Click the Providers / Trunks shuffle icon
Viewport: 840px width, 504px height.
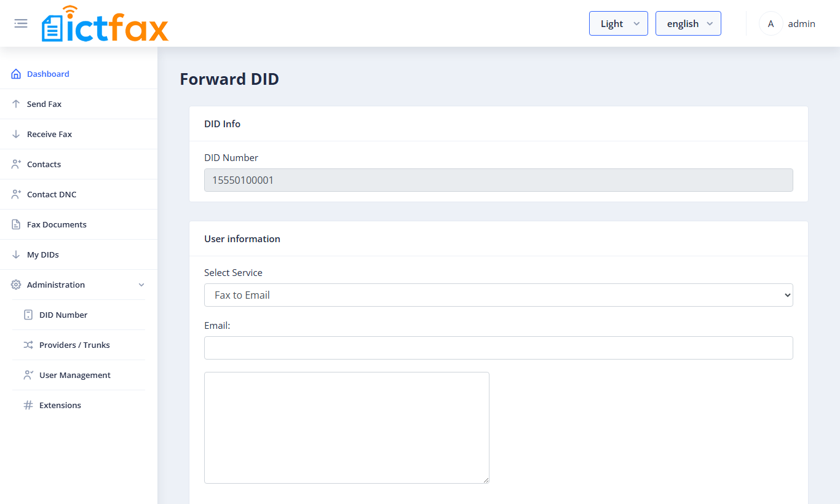tap(28, 345)
